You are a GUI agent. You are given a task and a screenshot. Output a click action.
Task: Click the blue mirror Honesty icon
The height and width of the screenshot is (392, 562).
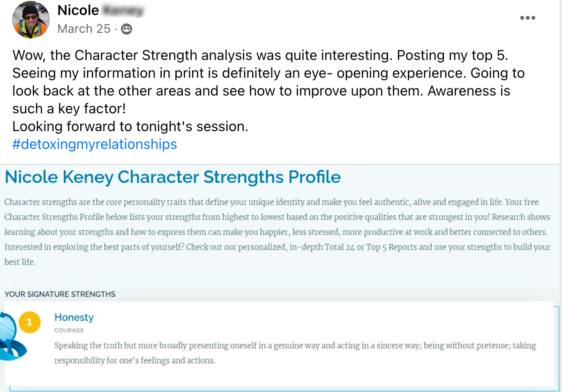(10, 337)
